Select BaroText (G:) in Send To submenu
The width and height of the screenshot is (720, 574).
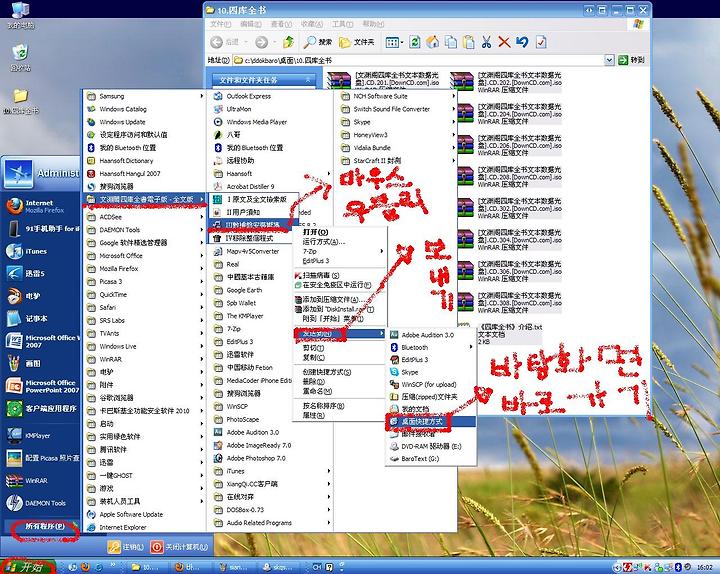[431, 458]
